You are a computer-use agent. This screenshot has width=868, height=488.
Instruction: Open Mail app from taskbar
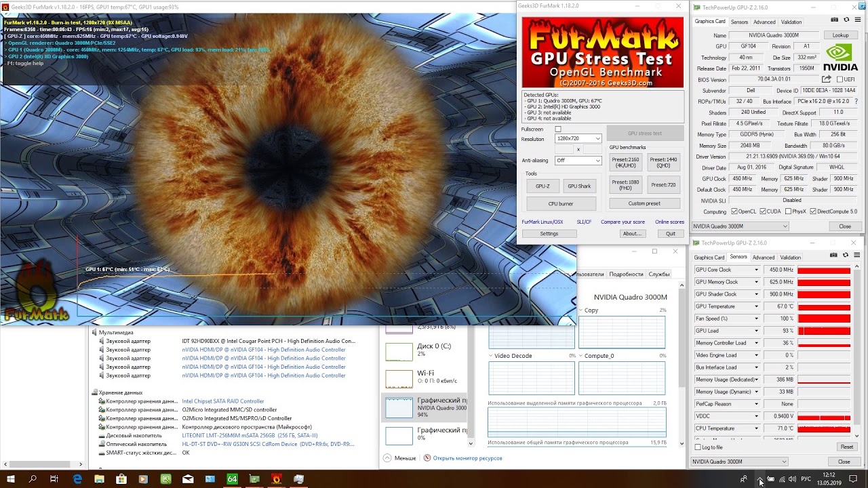(x=188, y=479)
